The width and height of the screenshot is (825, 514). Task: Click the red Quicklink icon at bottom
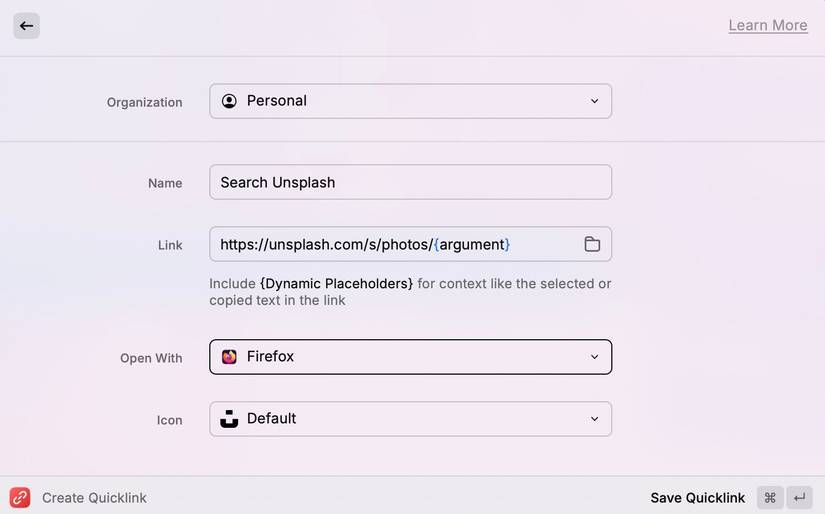(x=20, y=498)
